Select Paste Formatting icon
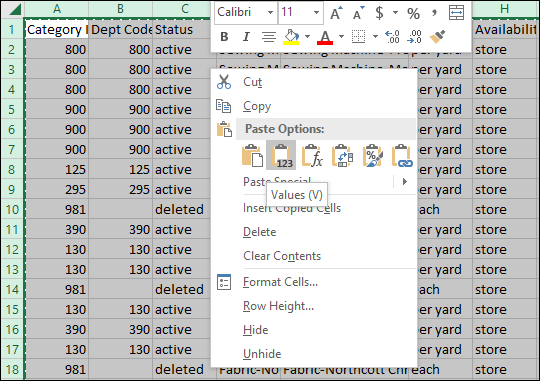The height and width of the screenshot is (381, 540). pyautogui.click(x=372, y=155)
